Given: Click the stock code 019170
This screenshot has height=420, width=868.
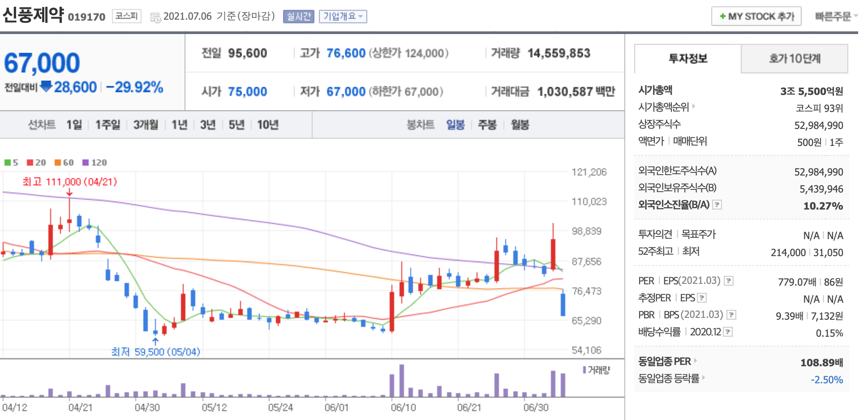Looking at the screenshot, I should pyautogui.click(x=86, y=17).
